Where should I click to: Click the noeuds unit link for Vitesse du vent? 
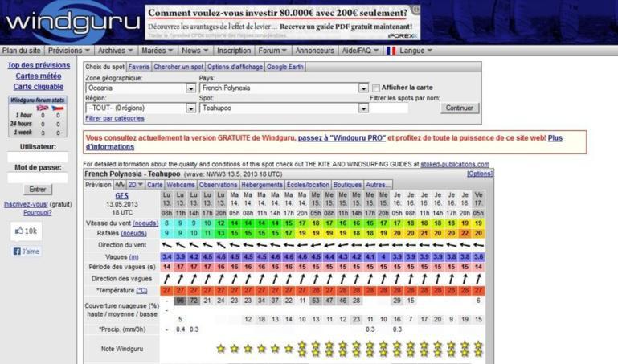[x=145, y=223]
